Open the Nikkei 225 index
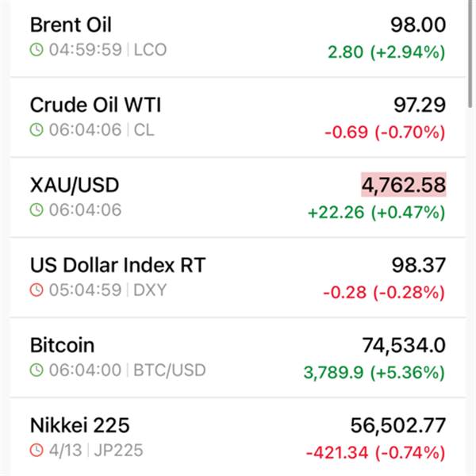This screenshot has width=476, height=476. (79, 426)
